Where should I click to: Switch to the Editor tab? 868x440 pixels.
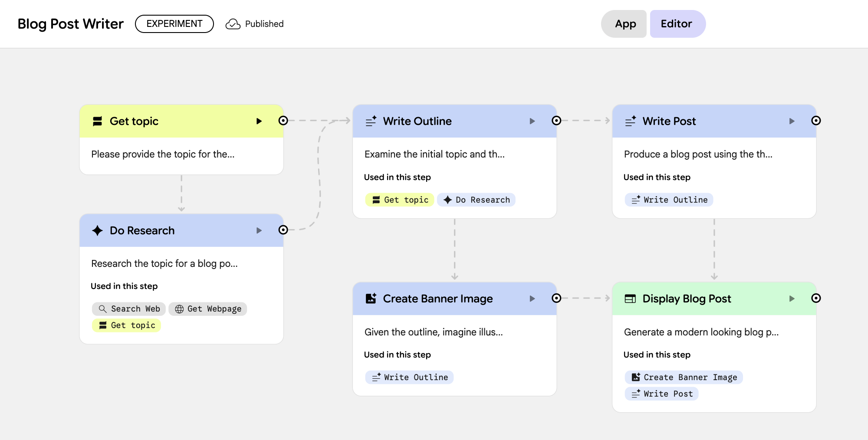coord(676,24)
